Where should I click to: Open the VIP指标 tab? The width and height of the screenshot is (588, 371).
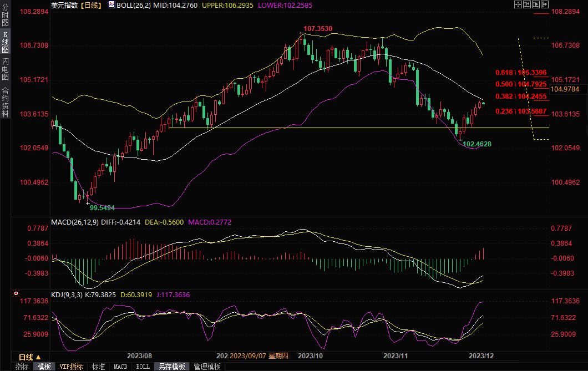[72, 367]
